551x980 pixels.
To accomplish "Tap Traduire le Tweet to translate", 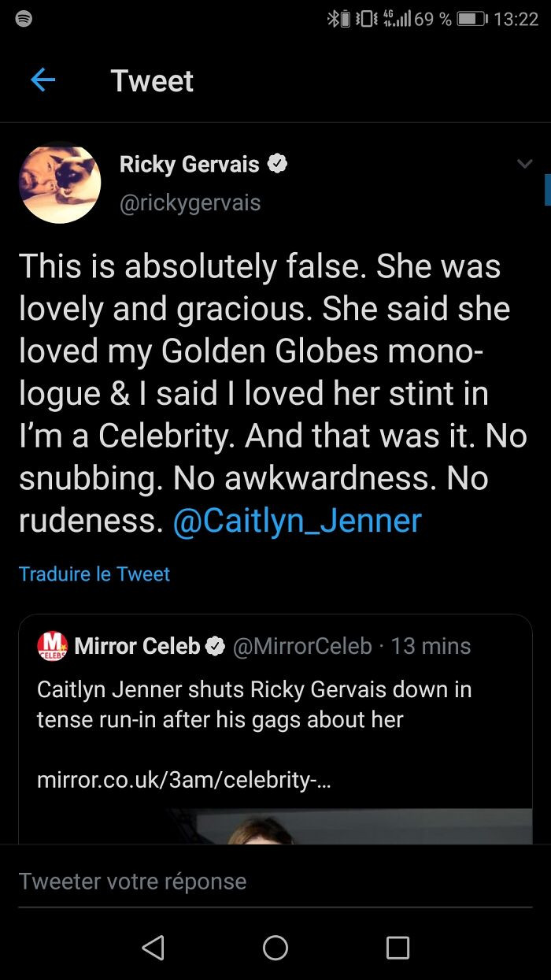I will (94, 574).
